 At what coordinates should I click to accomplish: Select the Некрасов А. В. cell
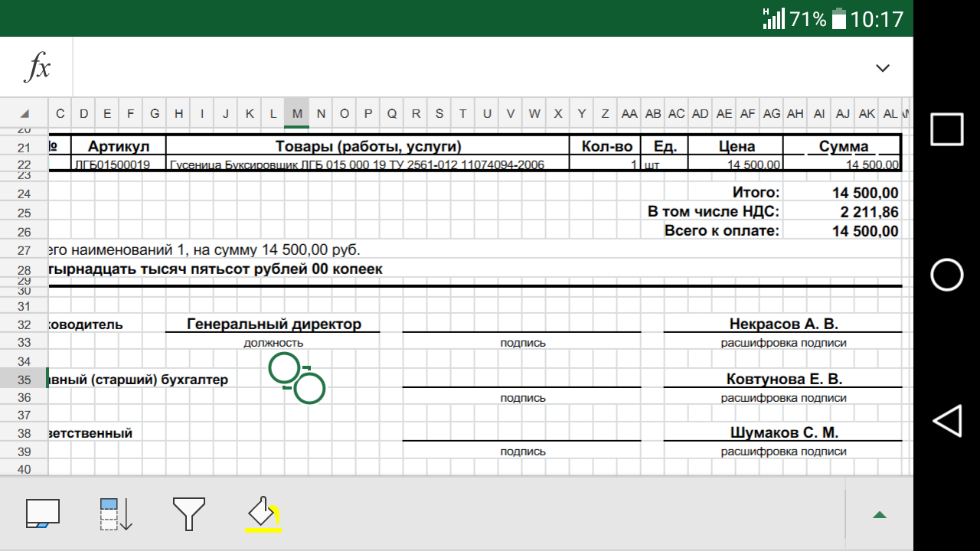point(783,324)
